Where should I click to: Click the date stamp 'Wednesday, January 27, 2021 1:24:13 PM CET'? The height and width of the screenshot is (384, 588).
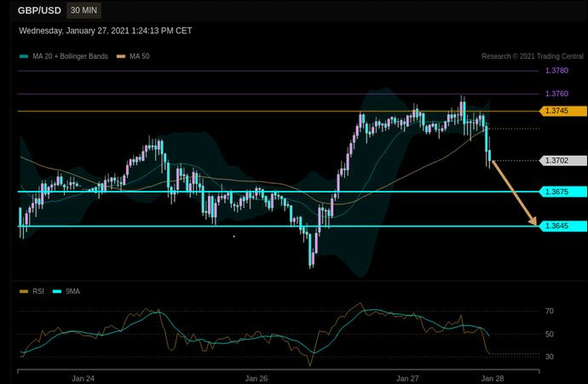106,31
